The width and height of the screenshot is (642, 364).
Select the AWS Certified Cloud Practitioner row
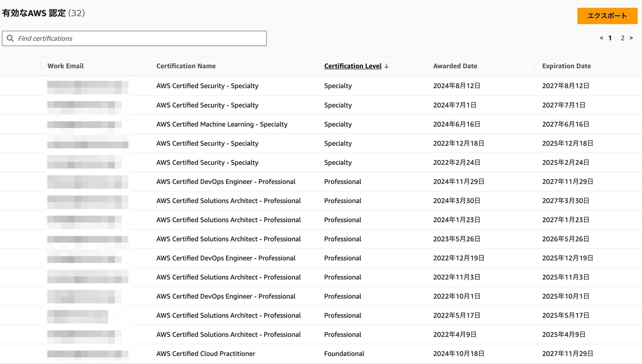206,354
